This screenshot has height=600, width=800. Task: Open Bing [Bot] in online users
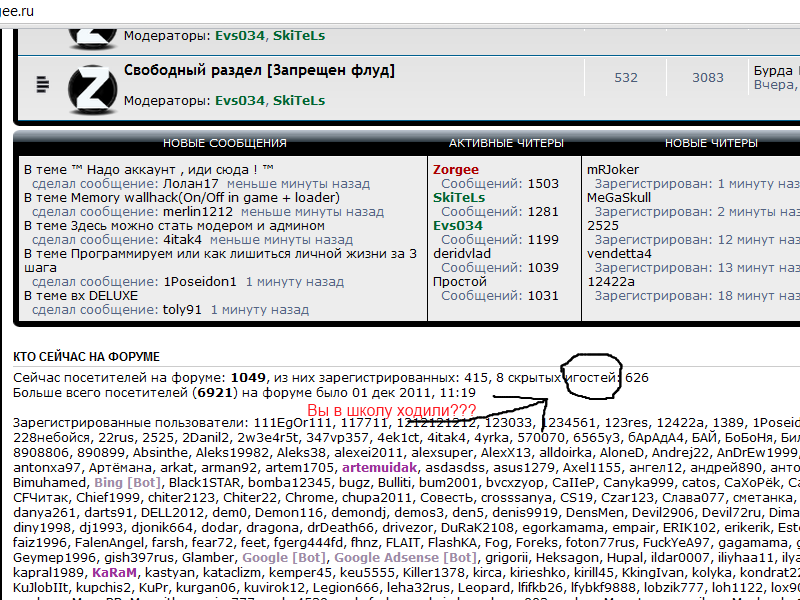click(x=127, y=483)
